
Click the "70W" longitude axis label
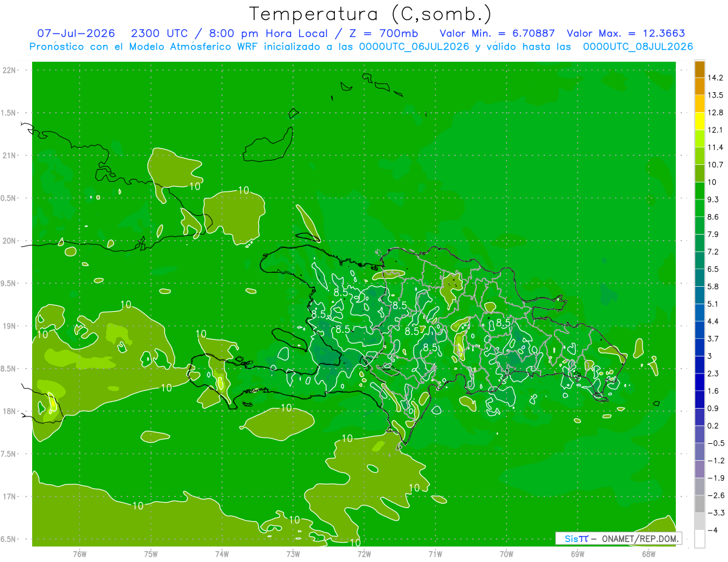507,555
